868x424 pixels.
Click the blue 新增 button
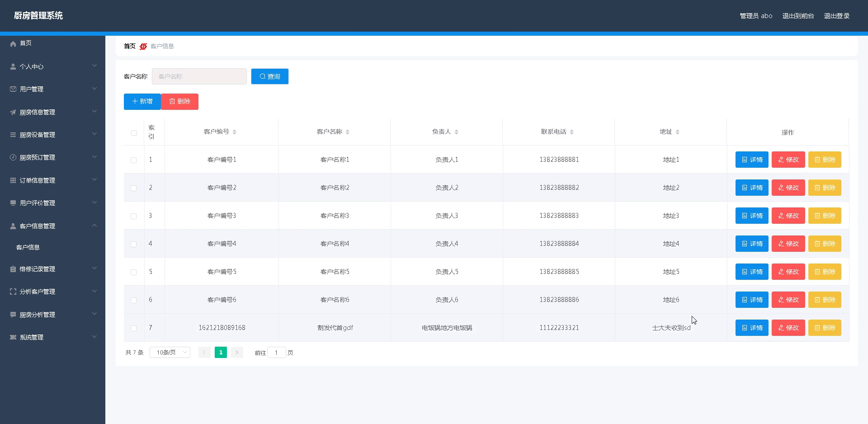click(x=142, y=102)
